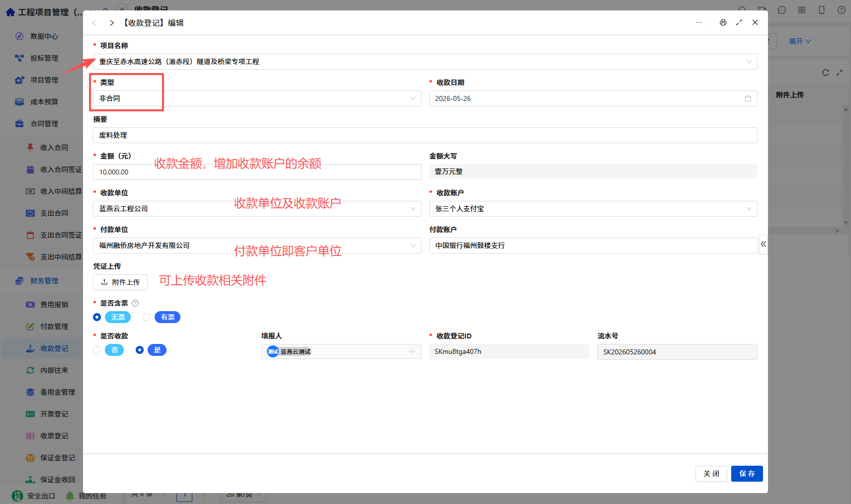Go to previous record arrow

[x=94, y=23]
